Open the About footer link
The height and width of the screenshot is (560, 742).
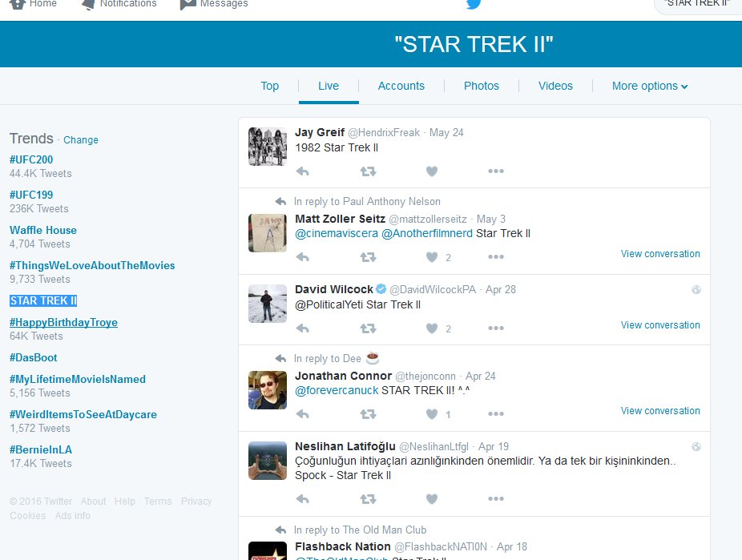pos(93,502)
